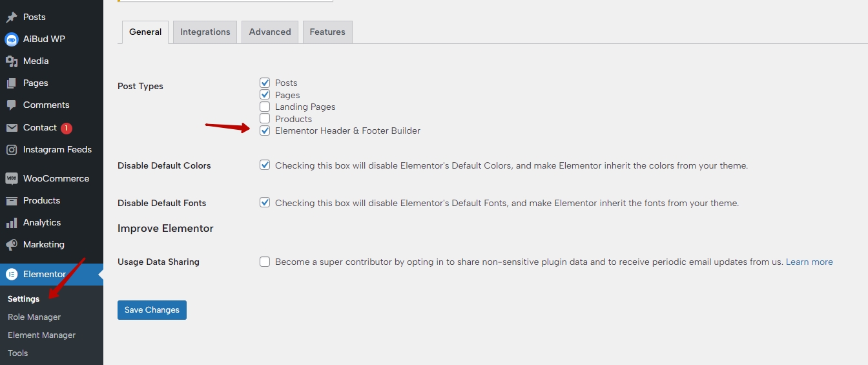
Task: Toggle Disable Default Colors checkbox
Action: (x=265, y=165)
